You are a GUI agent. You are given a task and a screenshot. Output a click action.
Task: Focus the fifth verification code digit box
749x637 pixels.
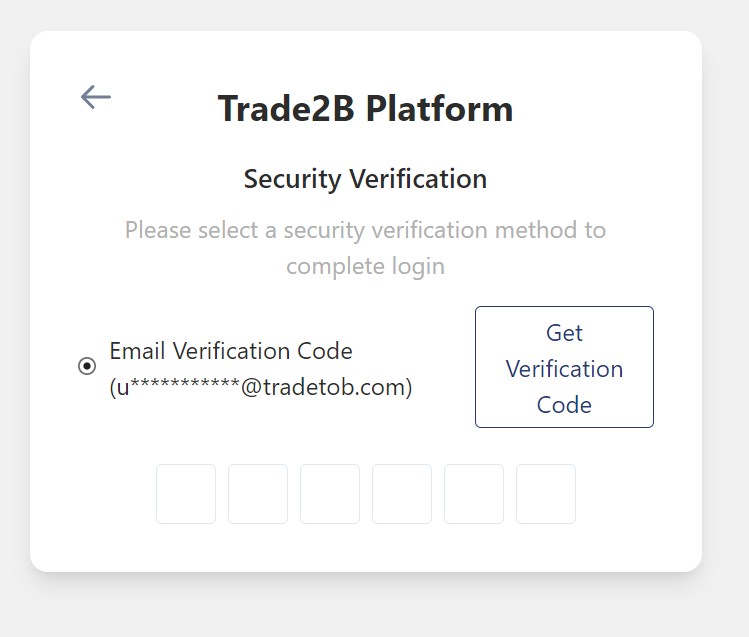[474, 494]
